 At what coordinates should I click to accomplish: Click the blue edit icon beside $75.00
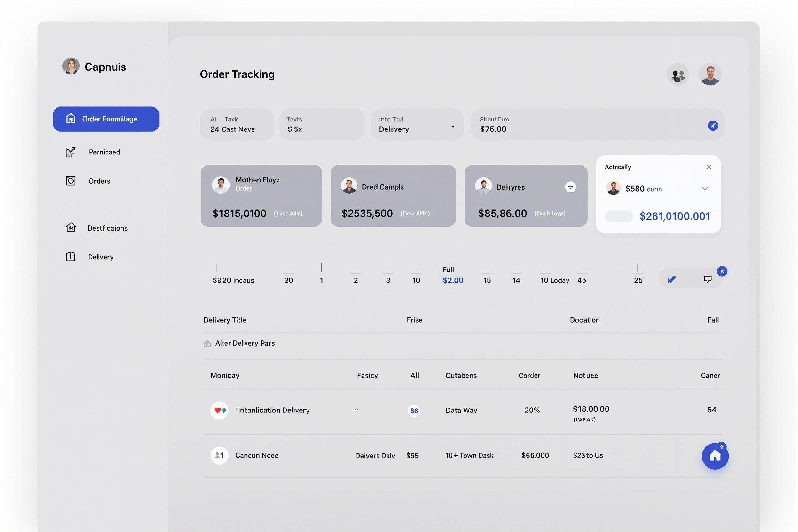pyautogui.click(x=713, y=126)
